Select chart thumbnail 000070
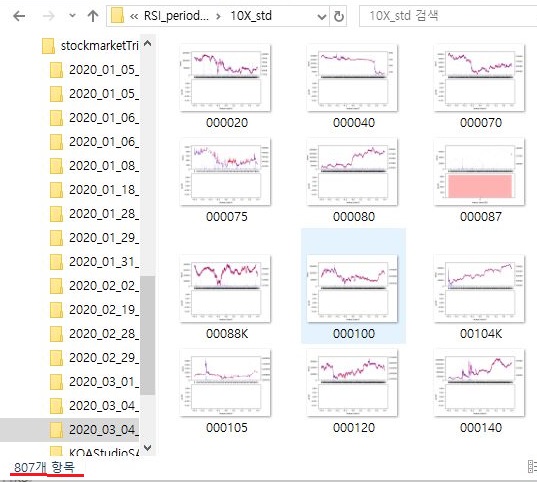 (x=479, y=78)
